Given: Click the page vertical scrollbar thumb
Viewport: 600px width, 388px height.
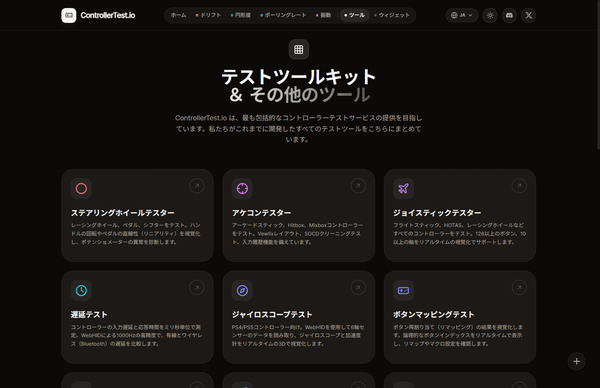Looking at the screenshot, I should click(x=598, y=75).
